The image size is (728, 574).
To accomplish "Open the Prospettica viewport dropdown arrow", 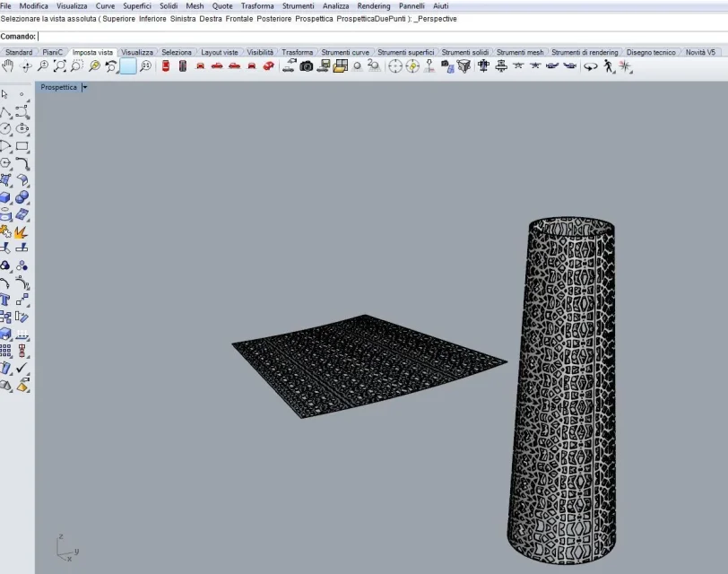I will pyautogui.click(x=85, y=88).
